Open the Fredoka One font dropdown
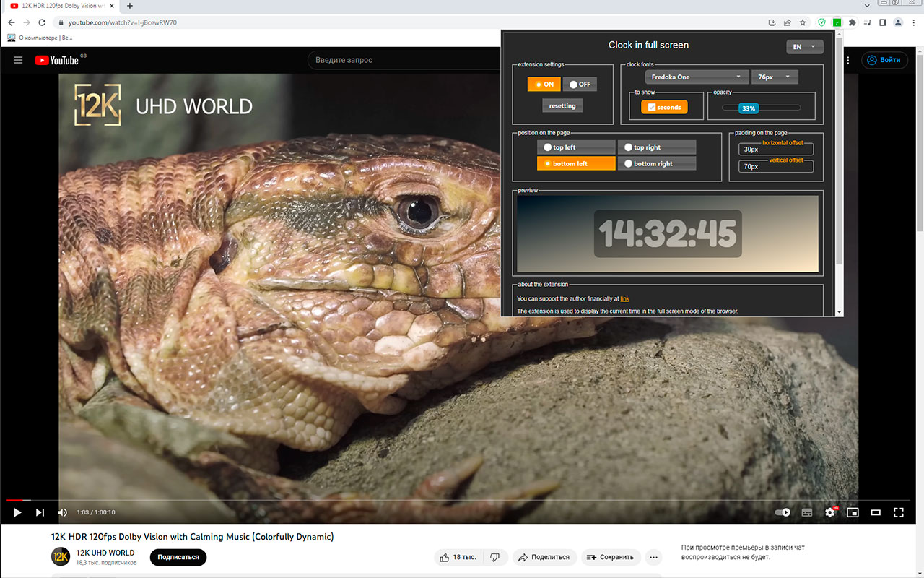Image resolution: width=924 pixels, height=578 pixels. coord(697,77)
